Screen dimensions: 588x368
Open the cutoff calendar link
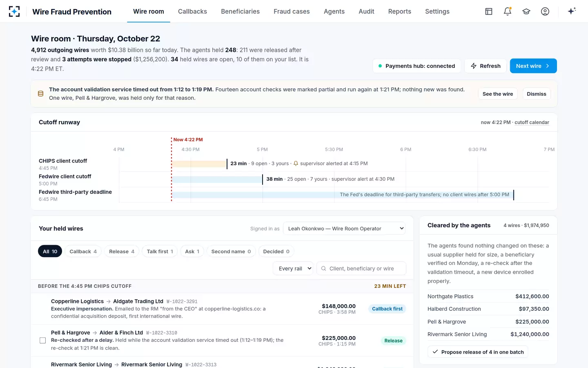coord(532,122)
